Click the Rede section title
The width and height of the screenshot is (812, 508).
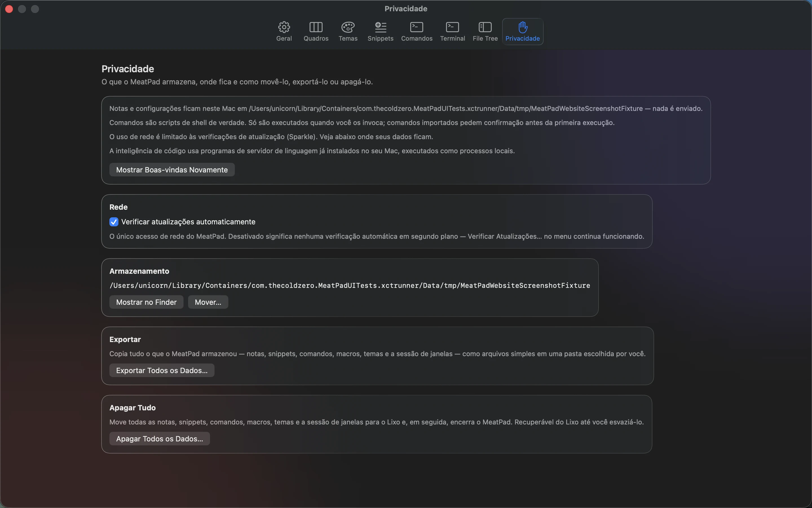[x=118, y=207]
